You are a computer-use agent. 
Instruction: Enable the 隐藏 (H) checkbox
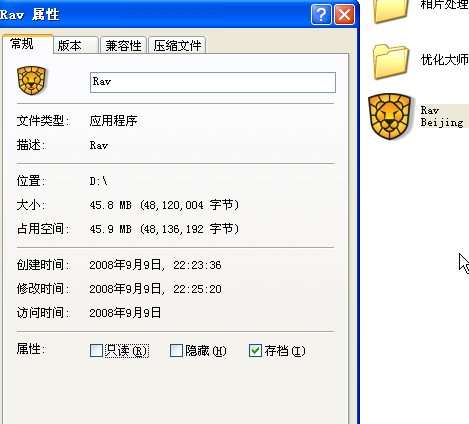click(x=176, y=351)
